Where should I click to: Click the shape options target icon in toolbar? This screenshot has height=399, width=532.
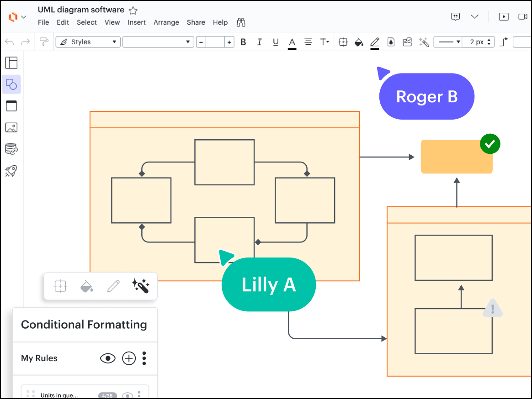click(x=343, y=42)
